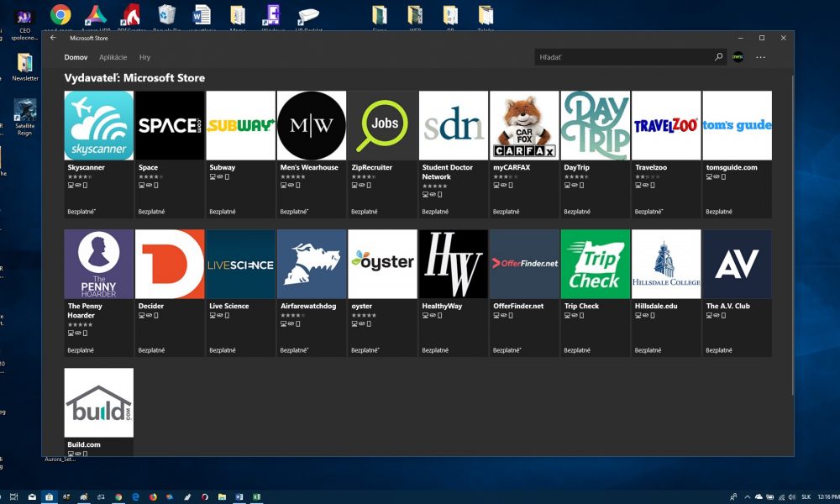This screenshot has height=504, width=840.
Task: Click the OfferFinder.net title text
Action: click(518, 306)
